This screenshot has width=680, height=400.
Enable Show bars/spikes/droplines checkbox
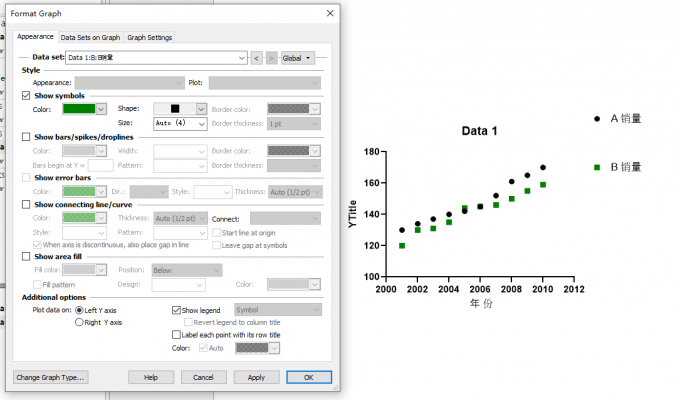point(26,137)
